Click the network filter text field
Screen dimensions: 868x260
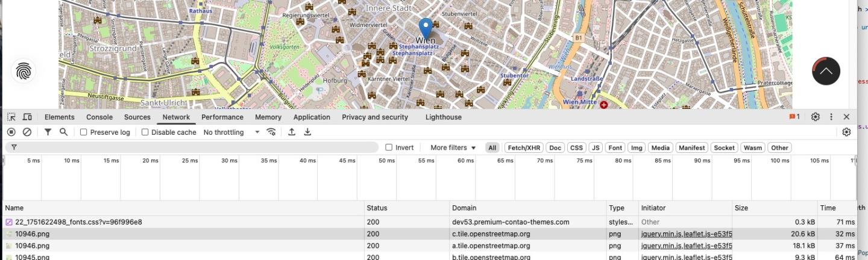[x=193, y=147]
